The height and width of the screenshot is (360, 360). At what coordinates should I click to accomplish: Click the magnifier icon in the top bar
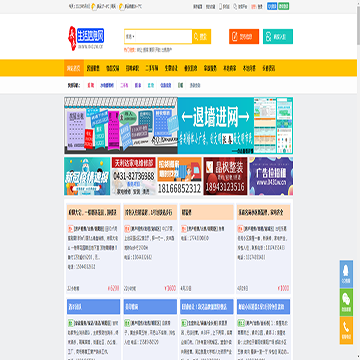[235, 6]
